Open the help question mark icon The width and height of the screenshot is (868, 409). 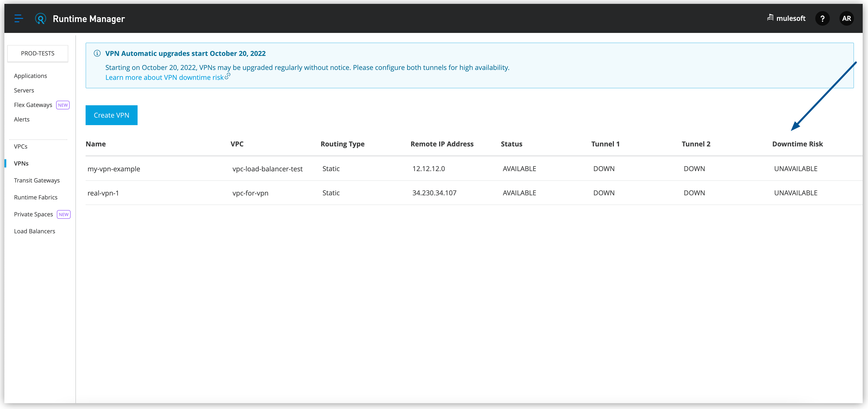point(823,18)
